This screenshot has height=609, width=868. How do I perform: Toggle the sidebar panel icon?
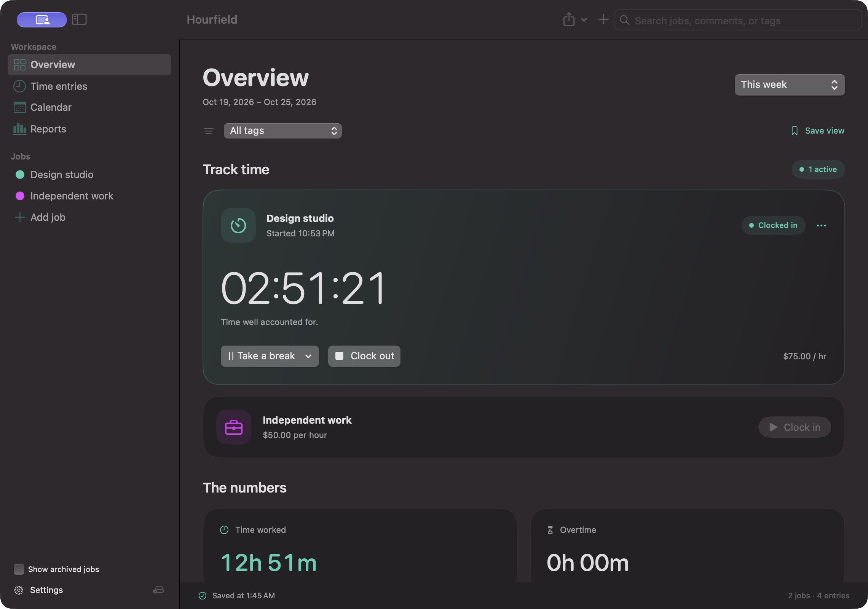(x=79, y=20)
